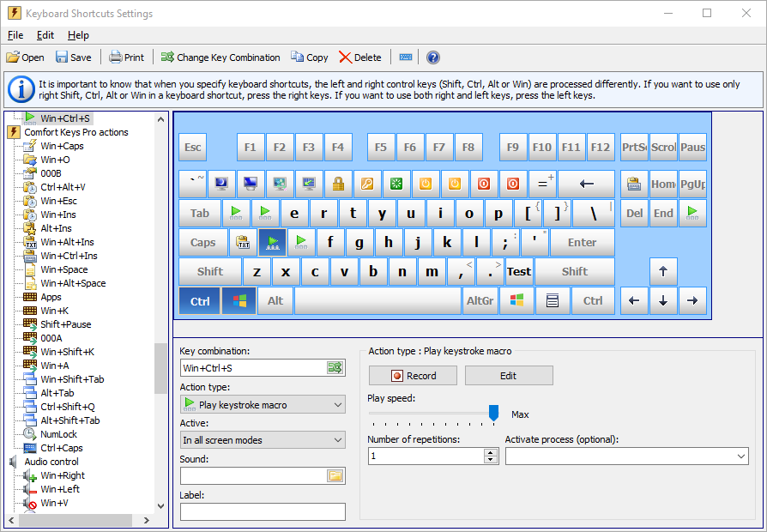Click the Label text input field
The image size is (767, 532).
pyautogui.click(x=262, y=511)
